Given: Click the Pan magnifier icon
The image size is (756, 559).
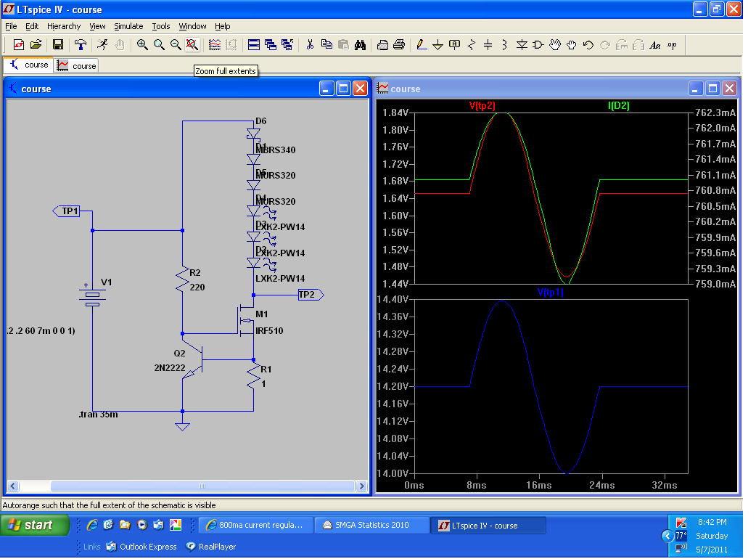Looking at the screenshot, I should pos(159,45).
